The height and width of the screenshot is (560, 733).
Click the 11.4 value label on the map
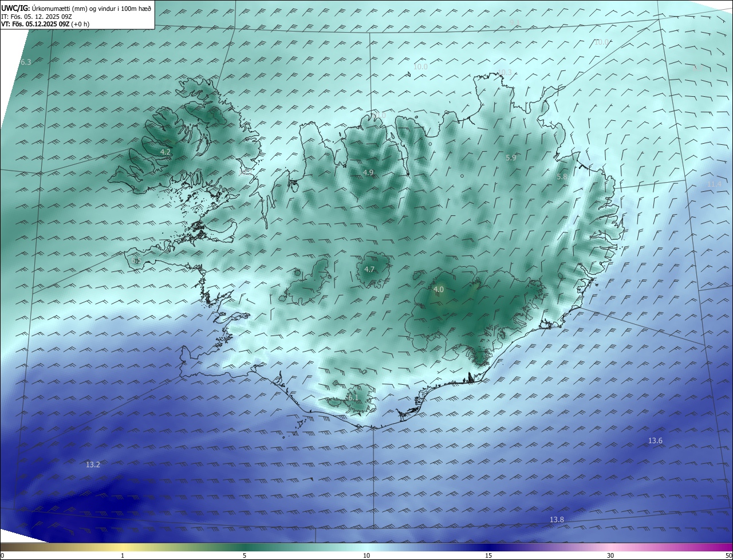(x=714, y=184)
